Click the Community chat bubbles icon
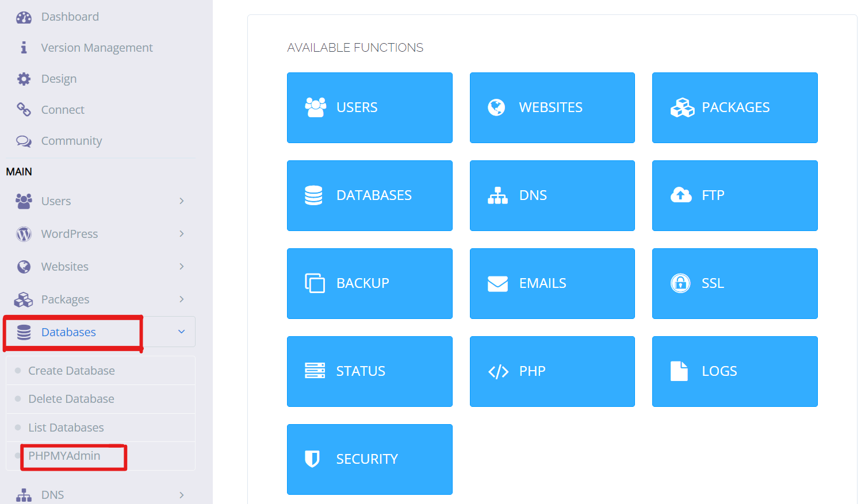Screen dimensions: 861x504 click(24, 141)
